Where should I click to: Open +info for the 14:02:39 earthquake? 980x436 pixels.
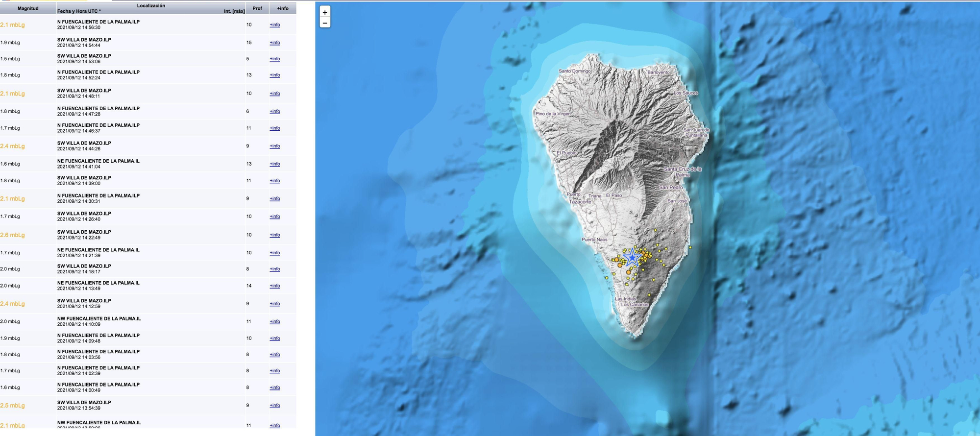point(275,371)
